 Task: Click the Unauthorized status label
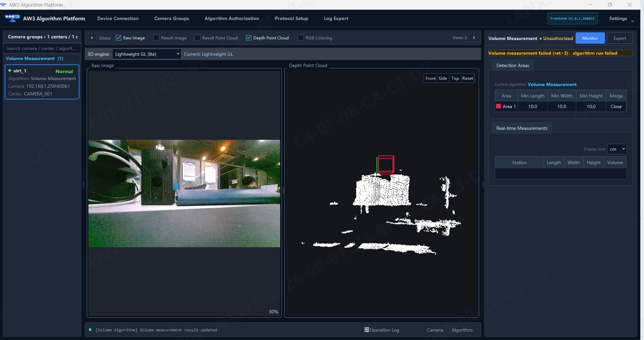[558, 38]
